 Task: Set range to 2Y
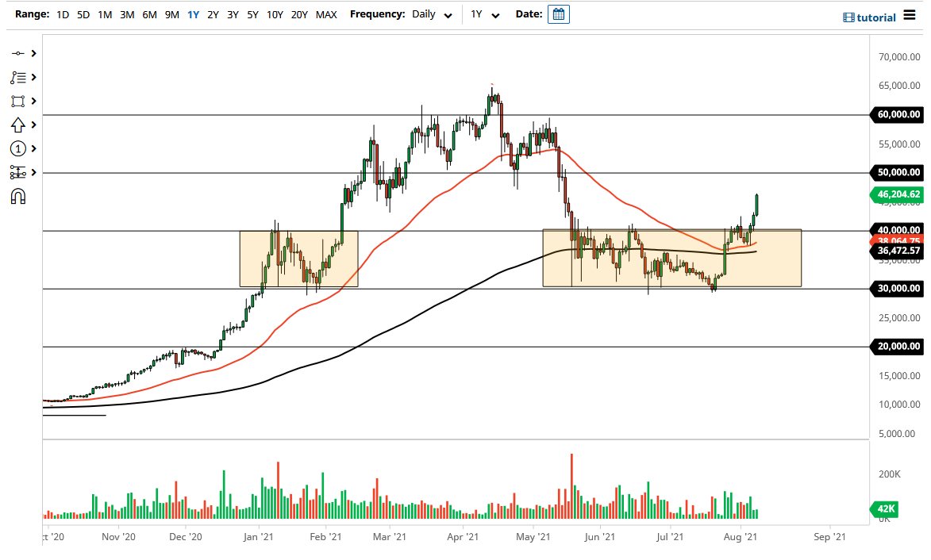click(x=214, y=15)
